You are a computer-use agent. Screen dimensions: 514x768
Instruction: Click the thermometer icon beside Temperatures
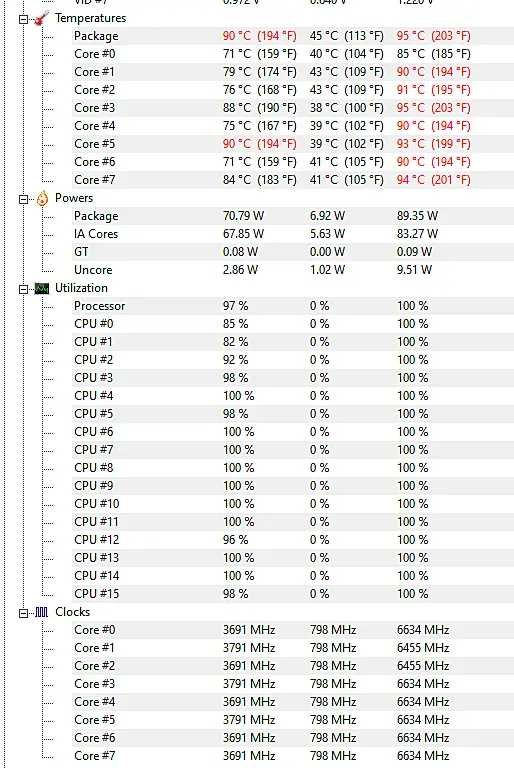tap(43, 18)
